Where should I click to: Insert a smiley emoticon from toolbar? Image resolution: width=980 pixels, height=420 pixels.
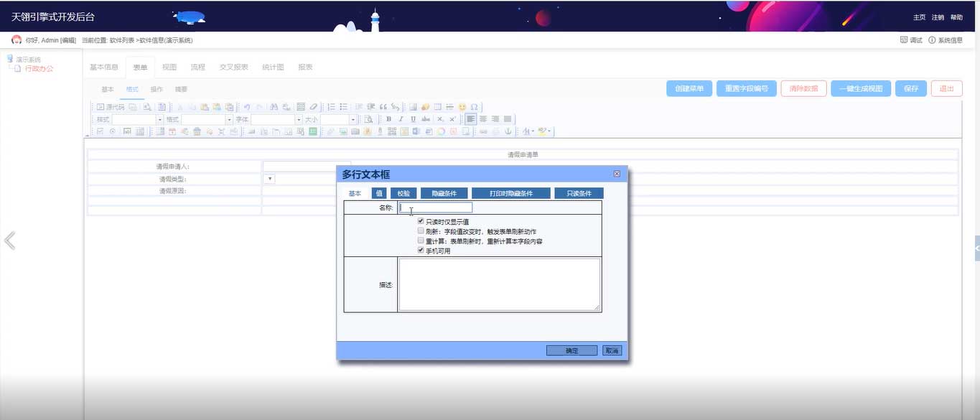(x=462, y=107)
